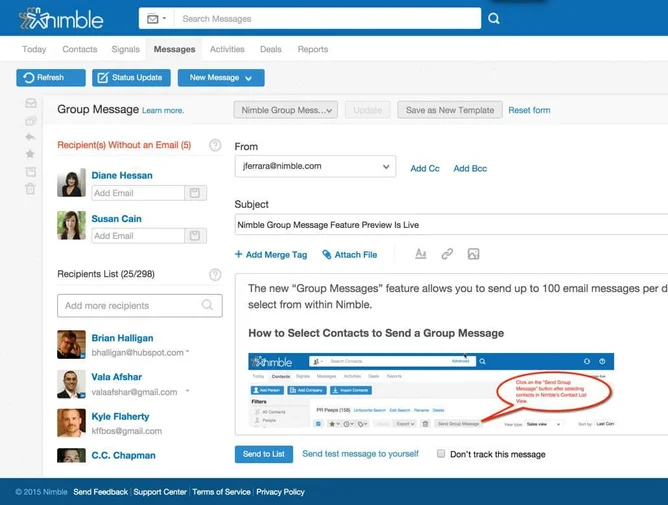The image size is (668, 505).
Task: Click the search magnifier icon in header
Action: coord(493,18)
